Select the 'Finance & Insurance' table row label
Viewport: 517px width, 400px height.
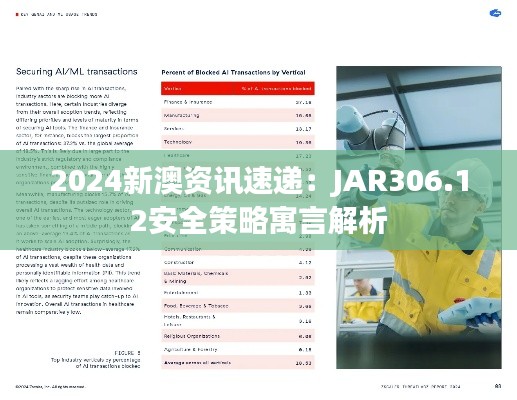click(188, 102)
